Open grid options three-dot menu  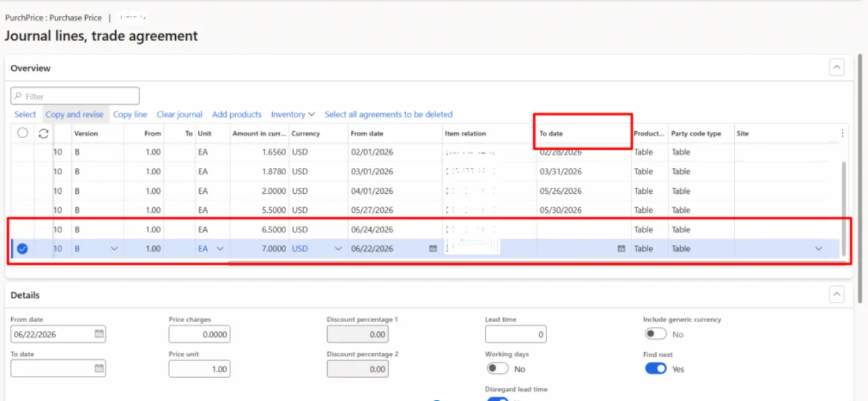pos(842,133)
